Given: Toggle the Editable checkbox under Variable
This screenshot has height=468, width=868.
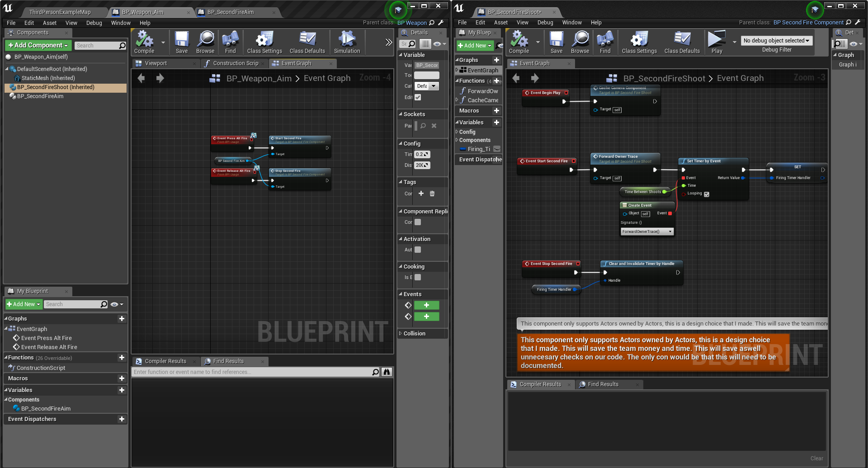Looking at the screenshot, I should pos(417,97).
